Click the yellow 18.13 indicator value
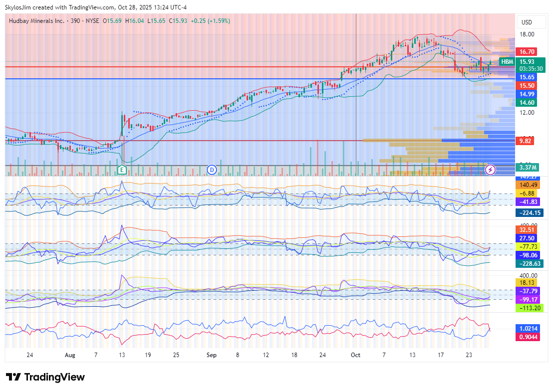Screen dimensions: 553x392 point(526,283)
